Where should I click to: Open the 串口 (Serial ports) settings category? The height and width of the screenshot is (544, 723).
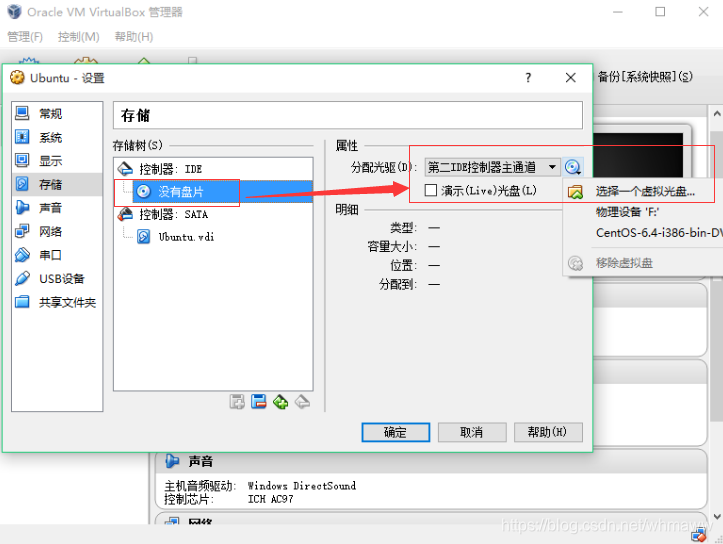57,255
